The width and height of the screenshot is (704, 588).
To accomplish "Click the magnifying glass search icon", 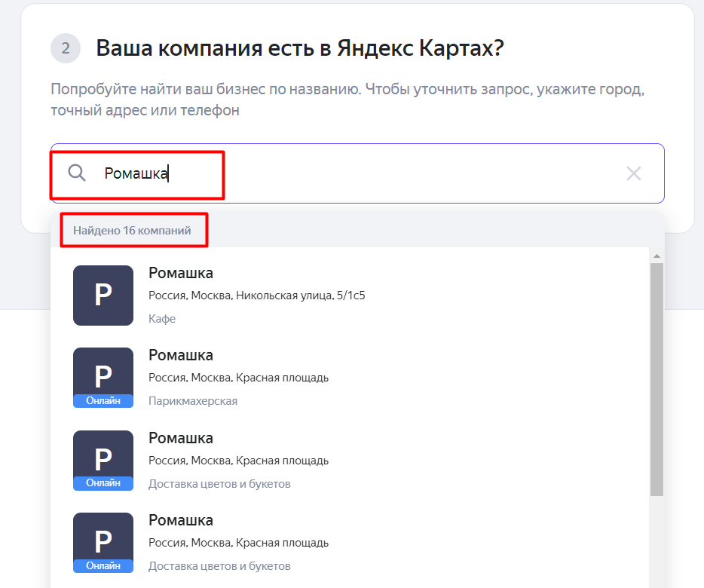I will click(77, 173).
